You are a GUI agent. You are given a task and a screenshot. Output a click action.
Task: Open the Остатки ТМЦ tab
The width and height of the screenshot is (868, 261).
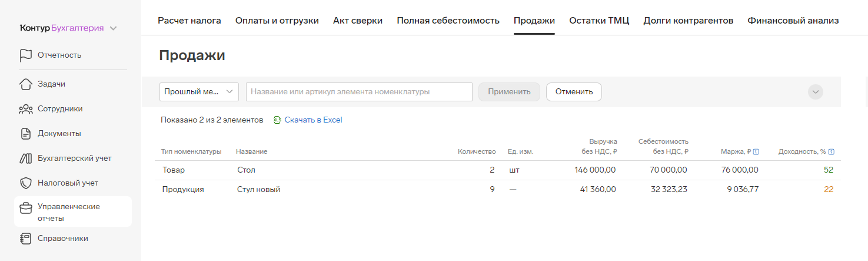[x=599, y=21]
